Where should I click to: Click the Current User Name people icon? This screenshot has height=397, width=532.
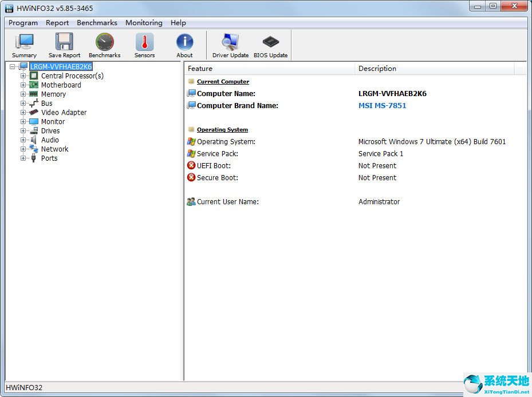[191, 202]
